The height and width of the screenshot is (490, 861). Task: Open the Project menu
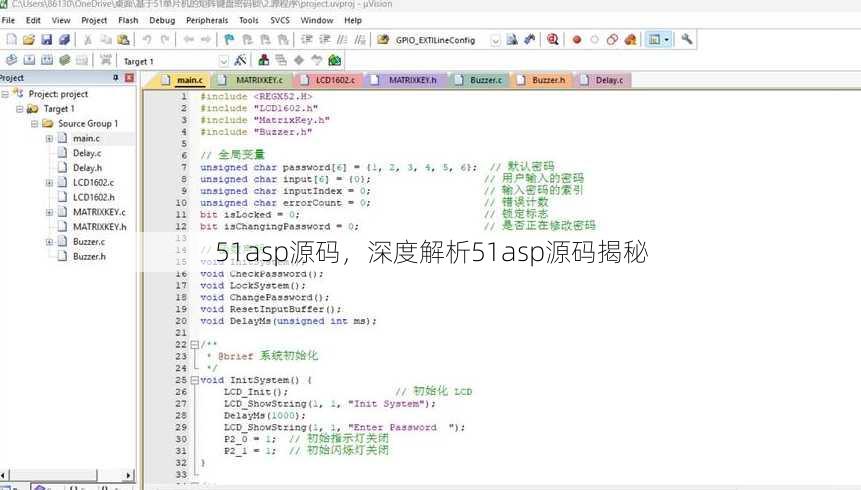[x=94, y=20]
